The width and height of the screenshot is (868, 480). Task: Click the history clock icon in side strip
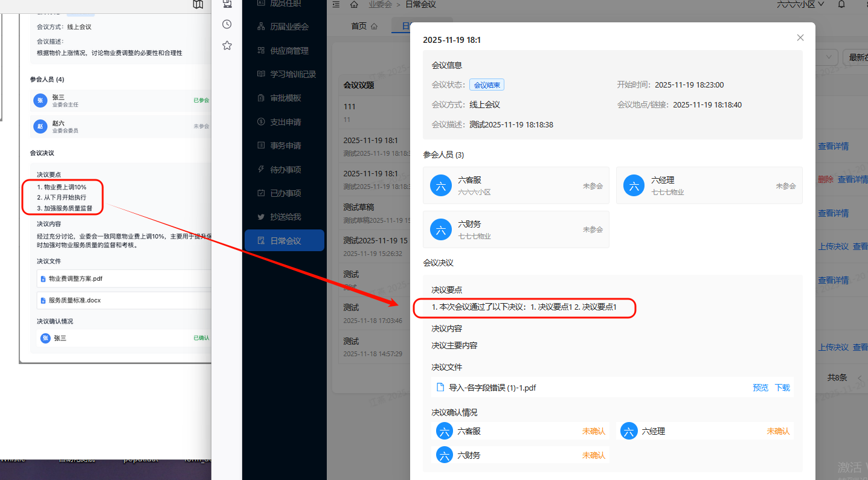coord(227,24)
